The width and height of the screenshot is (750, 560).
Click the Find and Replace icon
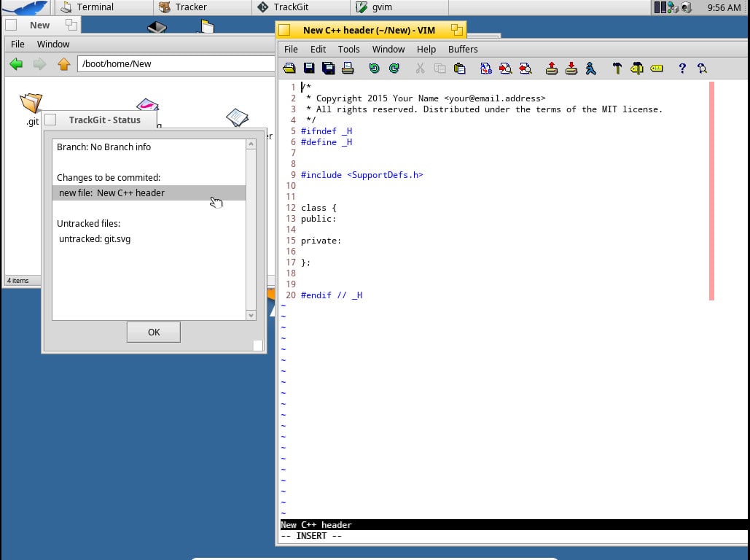pyautogui.click(x=486, y=69)
